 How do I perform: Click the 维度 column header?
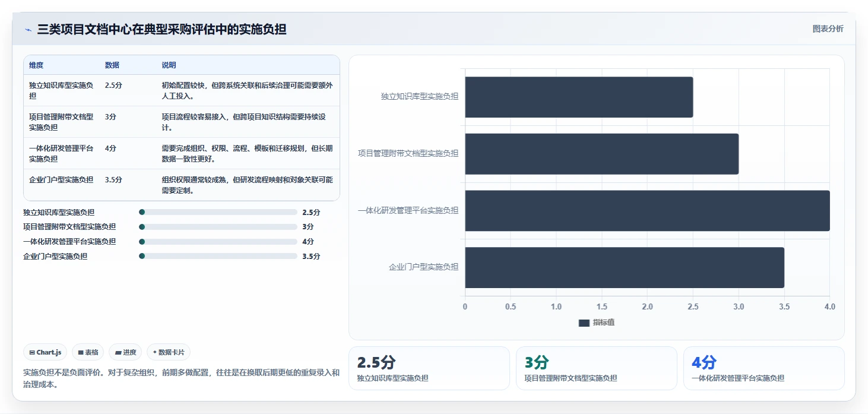pos(36,65)
